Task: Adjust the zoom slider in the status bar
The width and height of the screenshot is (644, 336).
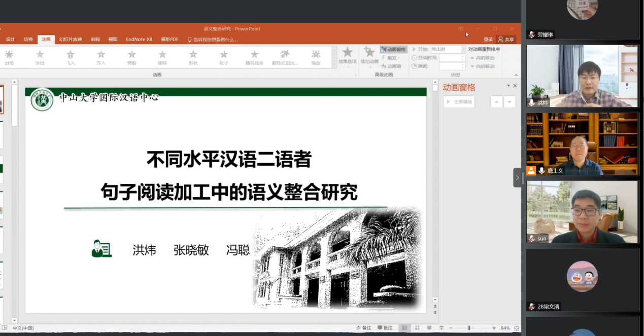Action: click(x=469, y=328)
